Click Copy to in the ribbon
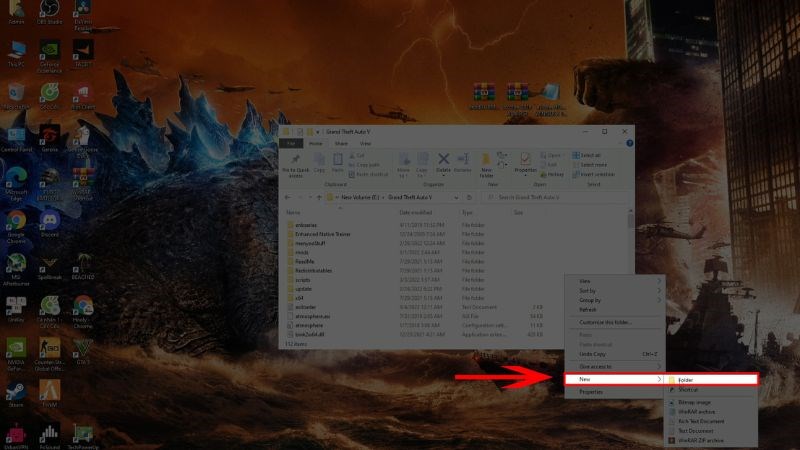The width and height of the screenshot is (800, 450). point(422,165)
